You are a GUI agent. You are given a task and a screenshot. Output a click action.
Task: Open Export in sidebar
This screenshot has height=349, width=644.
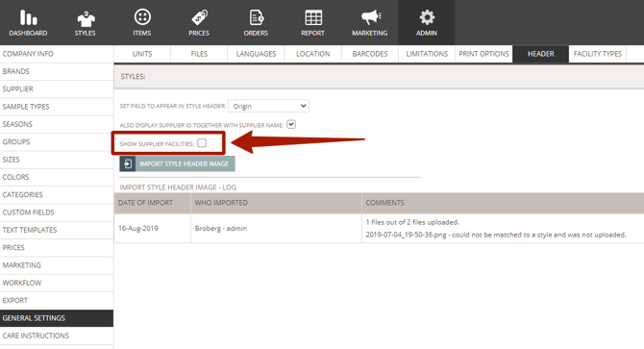(57, 301)
